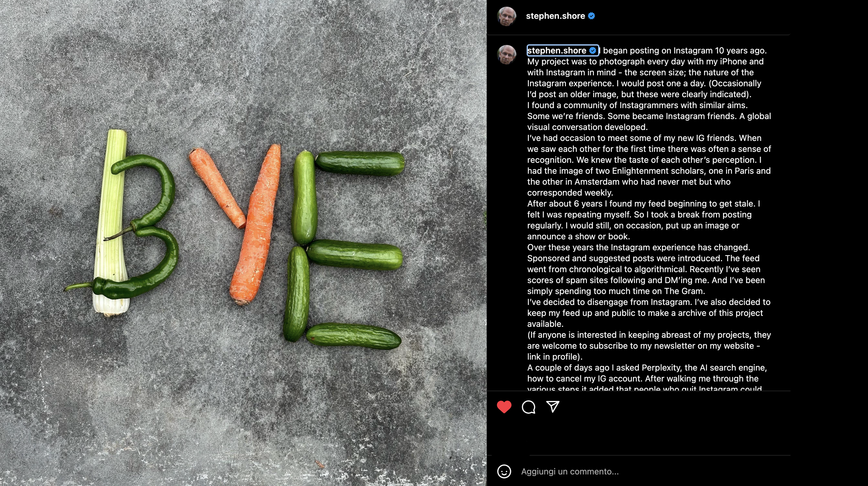Click the top cucumber of the E
This screenshot has width=868, height=486.
pyautogui.click(x=360, y=163)
